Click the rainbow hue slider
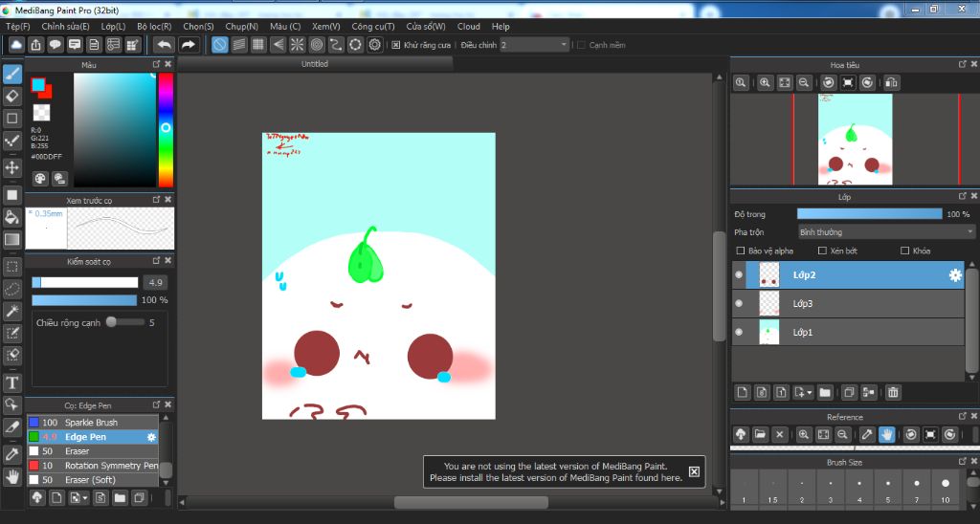This screenshot has width=980, height=524. (166, 130)
